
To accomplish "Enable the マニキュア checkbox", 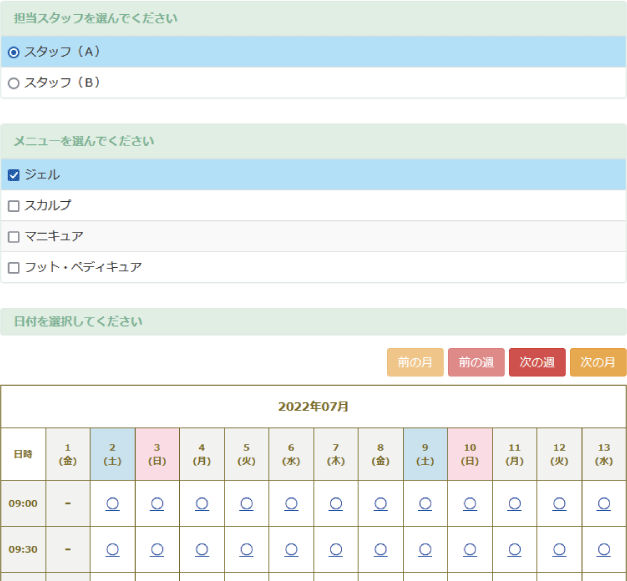I will click(x=14, y=237).
